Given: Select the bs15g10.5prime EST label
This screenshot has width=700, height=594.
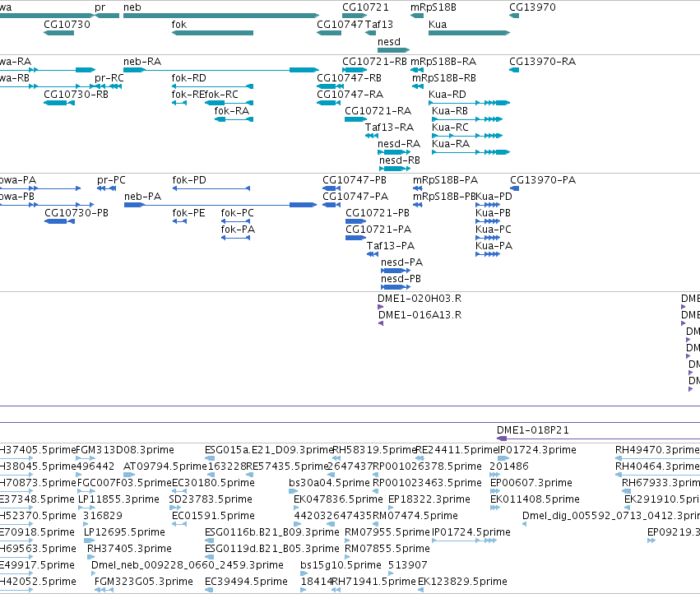Looking at the screenshot, I should click(x=341, y=565).
